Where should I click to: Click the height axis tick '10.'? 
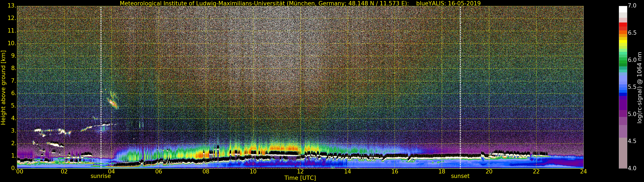(12, 43)
